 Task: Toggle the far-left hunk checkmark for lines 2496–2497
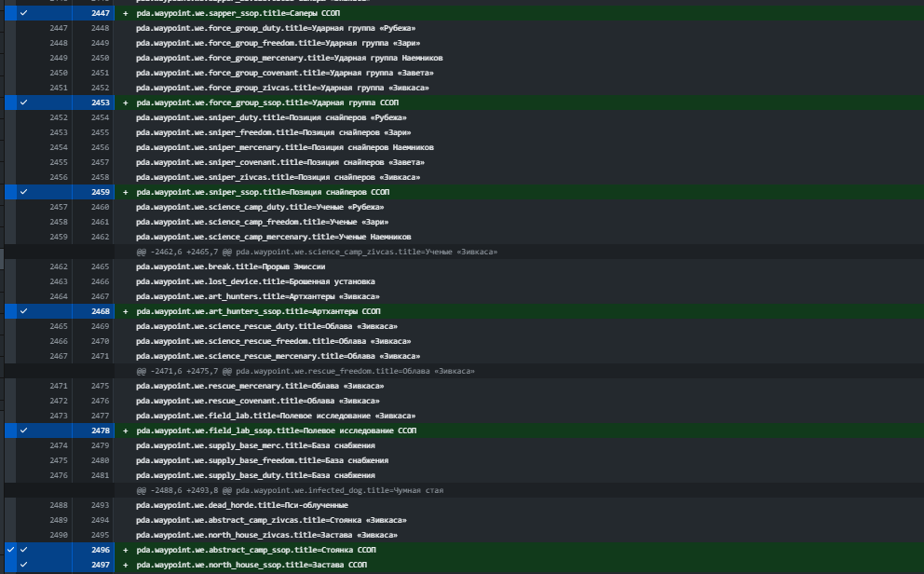(9, 550)
